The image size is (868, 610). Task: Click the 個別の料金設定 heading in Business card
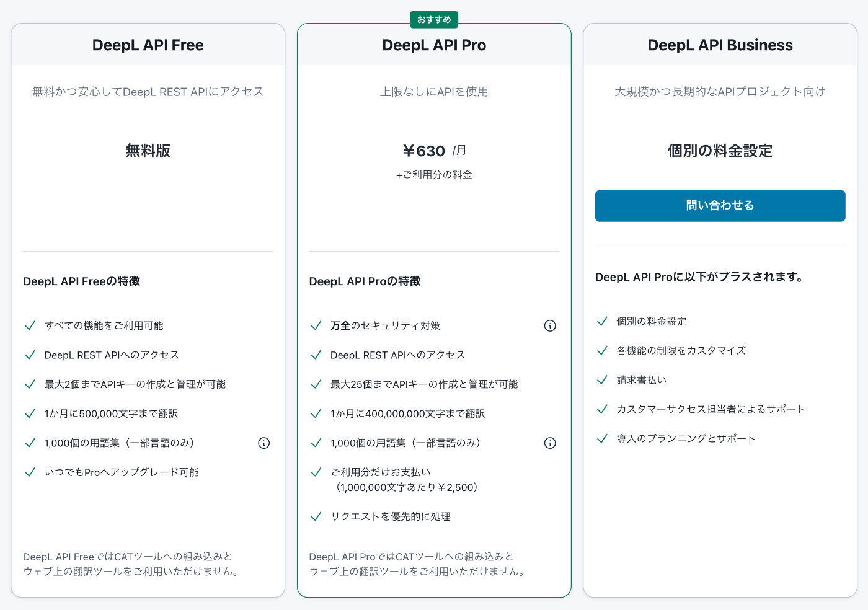[720, 151]
